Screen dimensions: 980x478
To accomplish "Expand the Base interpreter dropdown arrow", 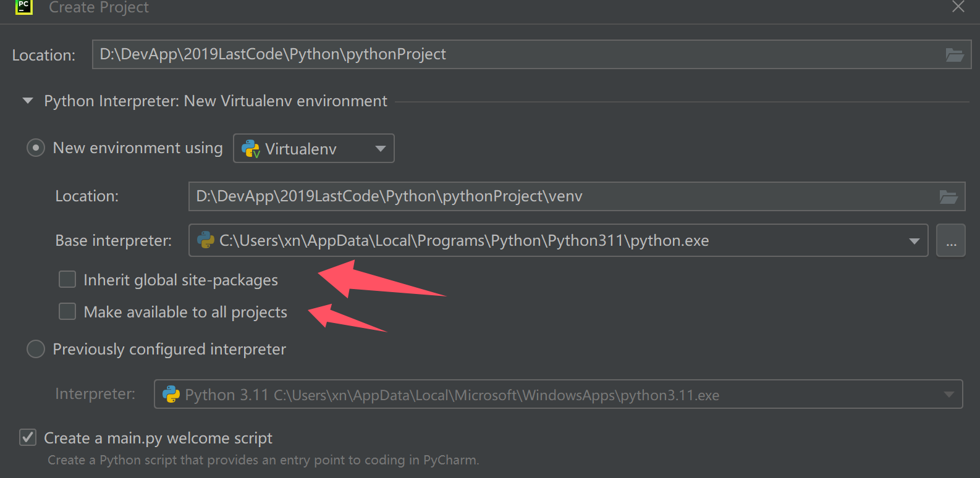I will pyautogui.click(x=914, y=241).
